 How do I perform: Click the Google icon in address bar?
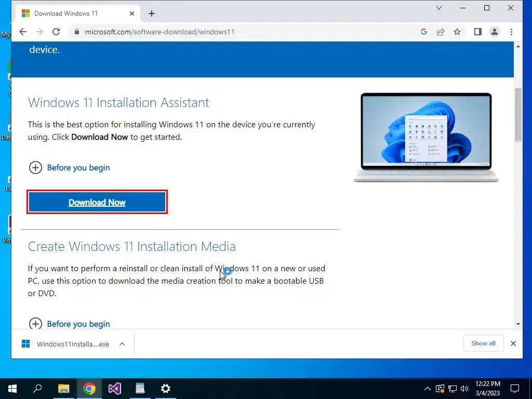pos(424,32)
